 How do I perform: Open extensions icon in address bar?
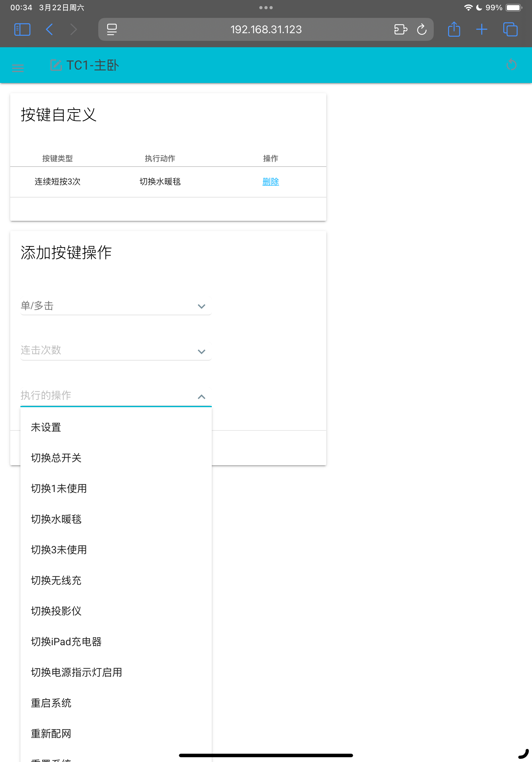point(400,30)
